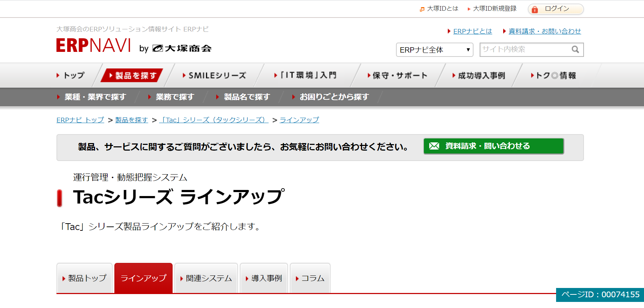Viewport: 644px width, 308px height.
Task: Click text 「Tac」シリーズ製品ラインアップをご紹介します。
Action: coord(161,227)
